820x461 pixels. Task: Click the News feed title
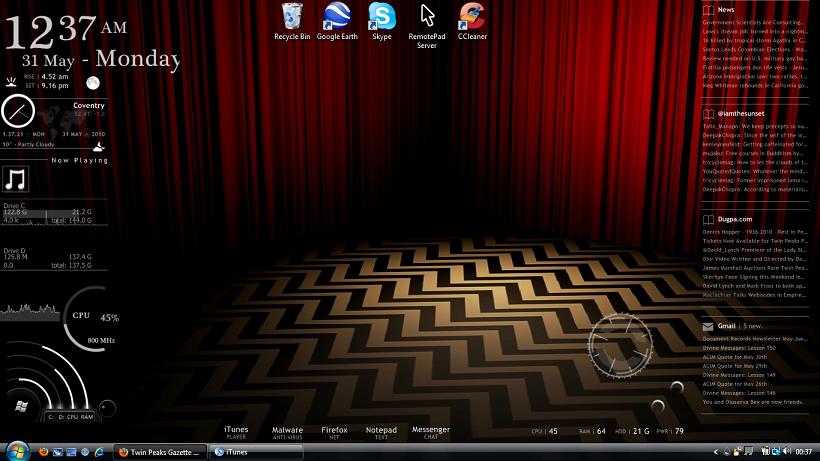726,10
